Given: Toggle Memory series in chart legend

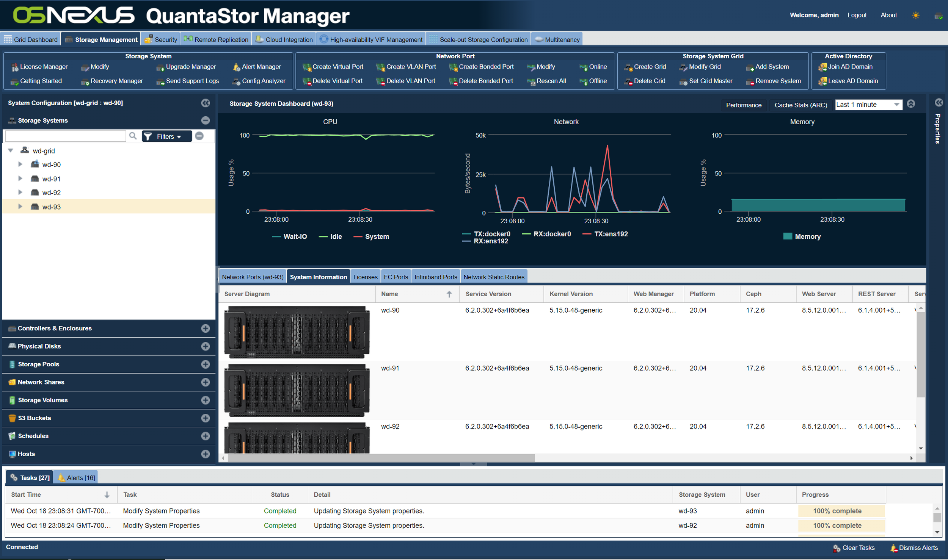Looking at the screenshot, I should 802,236.
